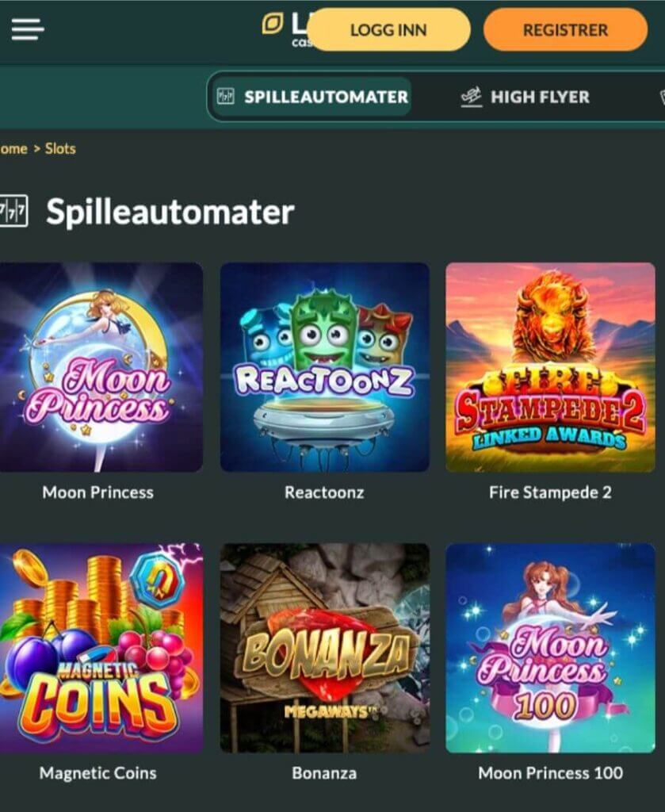
Task: Click the 777 icon beside Spilleautomater heading
Action: pos(13,211)
